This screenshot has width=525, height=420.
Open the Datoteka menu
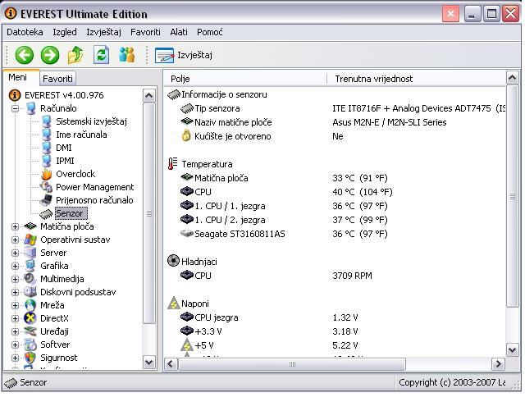[x=25, y=32]
